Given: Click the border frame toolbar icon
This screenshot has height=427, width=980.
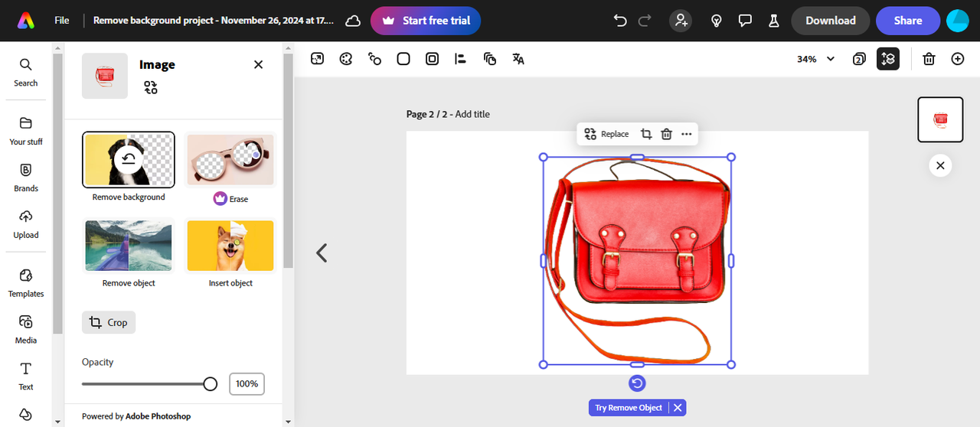Looking at the screenshot, I should (433, 59).
